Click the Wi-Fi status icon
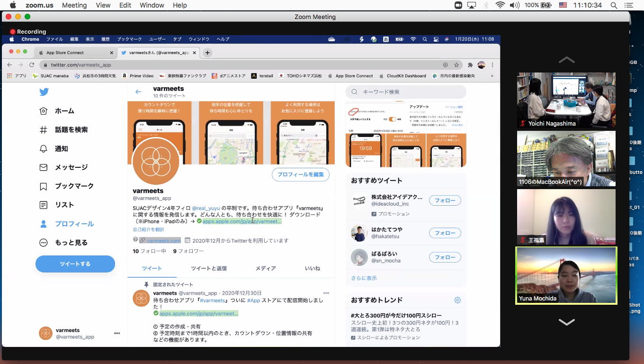Image resolution: width=644 pixels, height=364 pixels. pos(500,5)
